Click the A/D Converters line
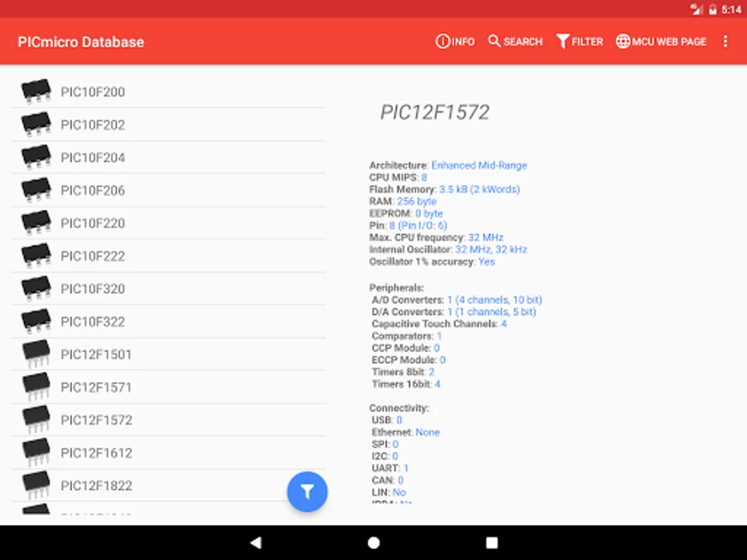The image size is (747, 560). [457, 300]
